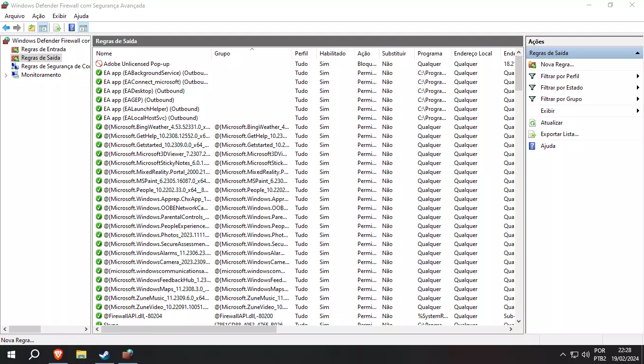Sort rules by the Nome column
The width and height of the screenshot is (644, 364).
pos(152,54)
